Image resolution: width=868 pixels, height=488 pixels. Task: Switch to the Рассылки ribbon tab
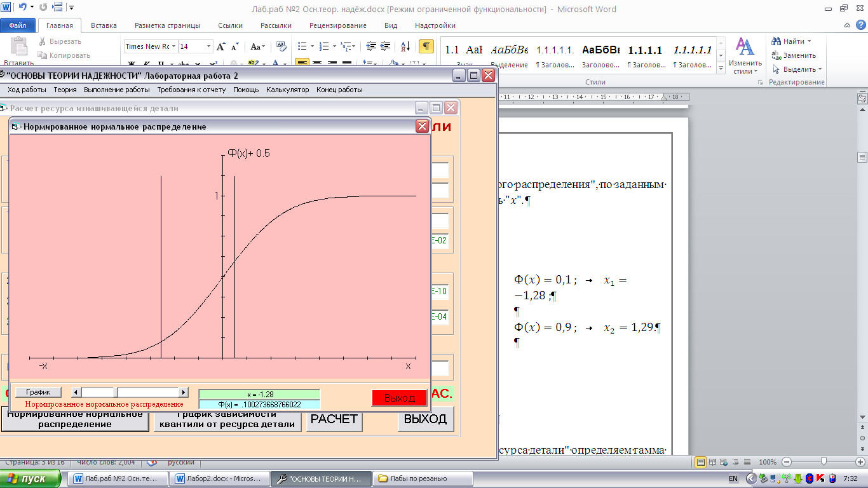coord(276,25)
